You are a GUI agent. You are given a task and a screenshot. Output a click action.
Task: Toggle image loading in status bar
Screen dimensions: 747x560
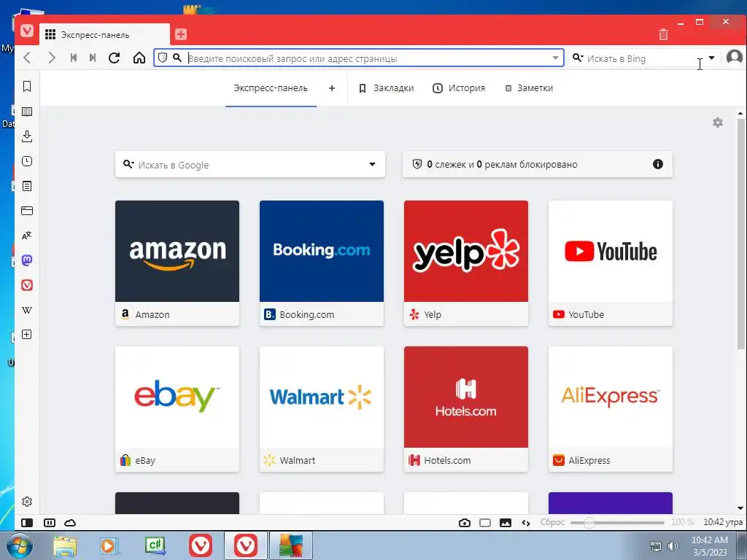click(x=506, y=523)
